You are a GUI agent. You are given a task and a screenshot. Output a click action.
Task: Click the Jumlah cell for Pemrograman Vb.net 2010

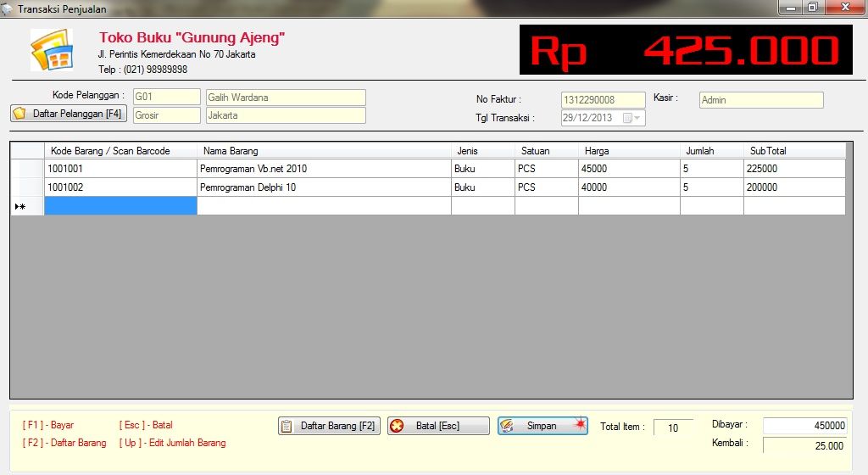[x=711, y=169]
